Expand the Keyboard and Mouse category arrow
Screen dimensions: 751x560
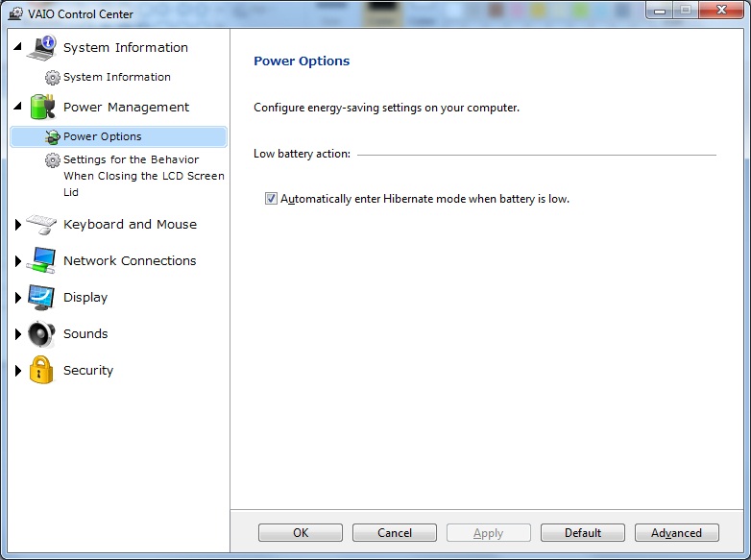(x=18, y=224)
